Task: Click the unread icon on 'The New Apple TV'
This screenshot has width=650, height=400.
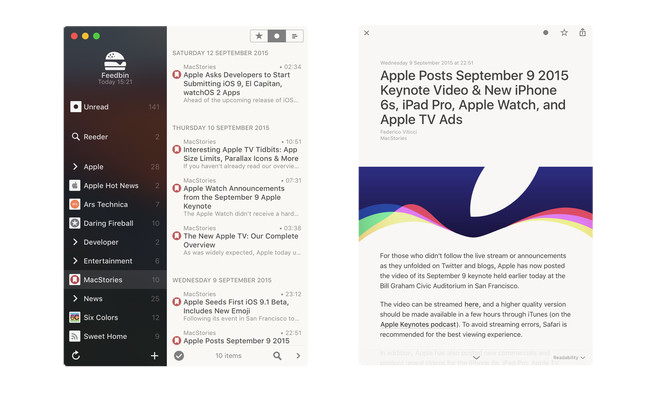Action: point(177,236)
